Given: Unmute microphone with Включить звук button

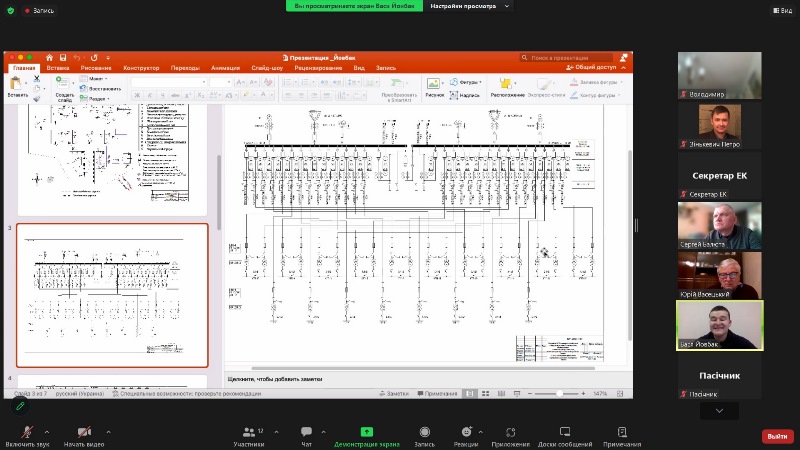Looking at the screenshot, I should coord(19,433).
